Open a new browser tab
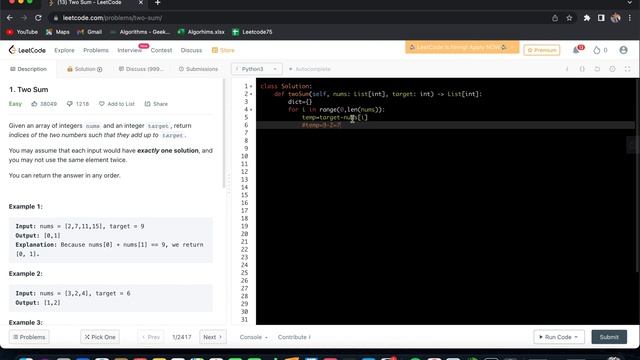This screenshot has width=640, height=360. [158, 3]
